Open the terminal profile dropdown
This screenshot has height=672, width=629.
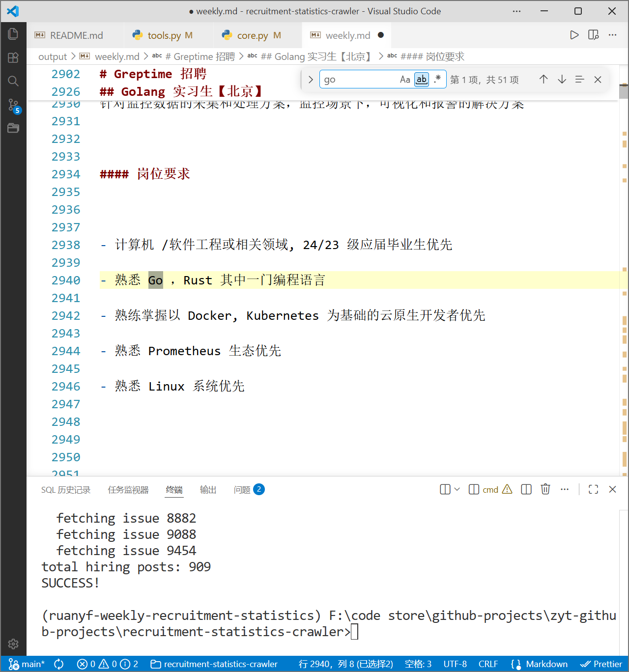457,489
